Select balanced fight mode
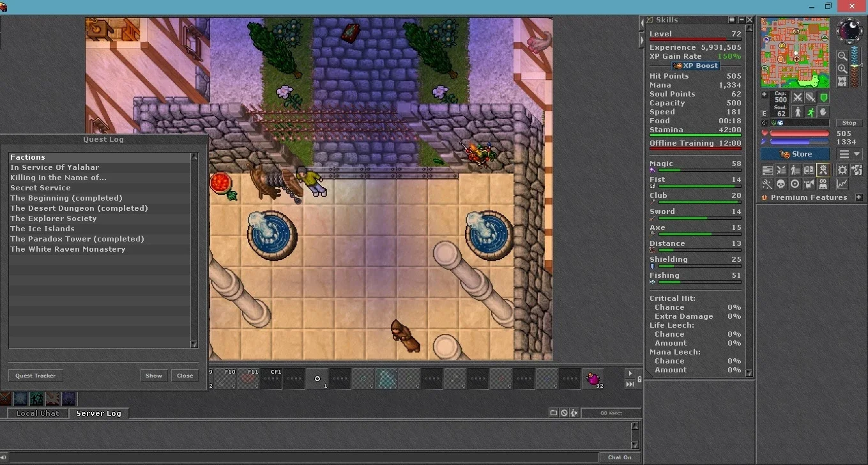This screenshot has width=868, height=465. [811, 98]
